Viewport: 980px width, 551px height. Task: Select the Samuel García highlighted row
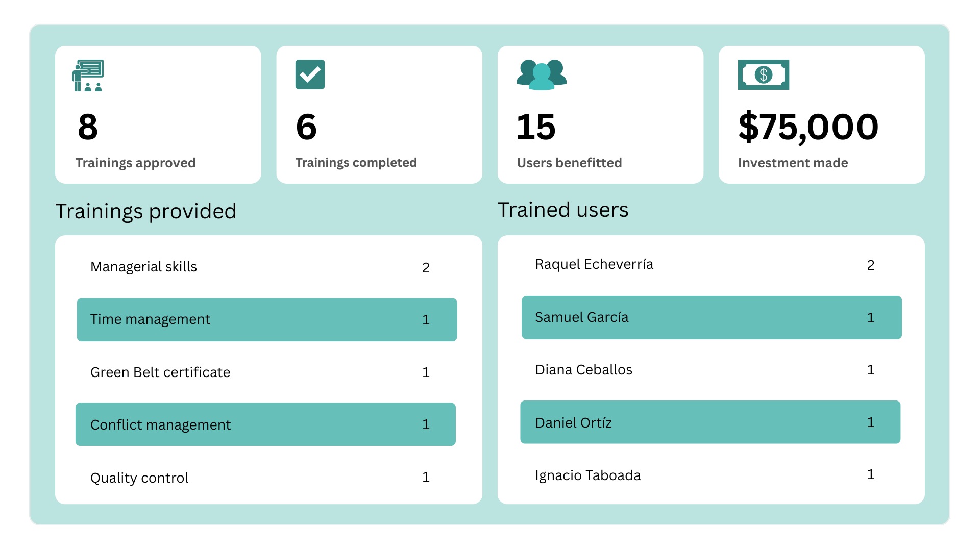click(711, 318)
